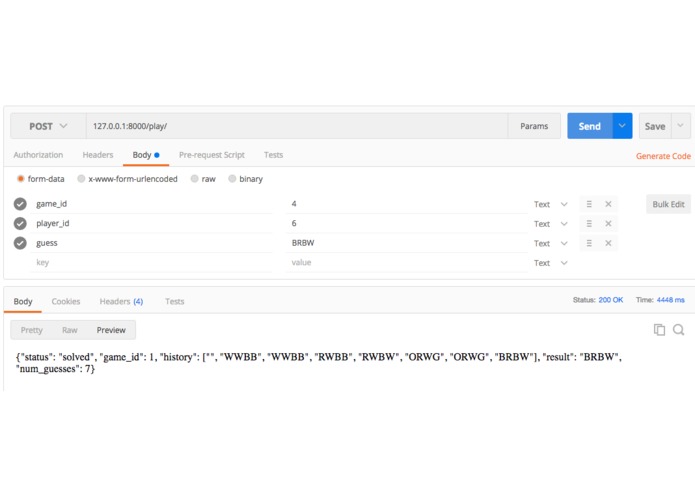Viewport: 695px width, 494px height.
Task: Click the search response magnifier icon
Action: tap(679, 330)
